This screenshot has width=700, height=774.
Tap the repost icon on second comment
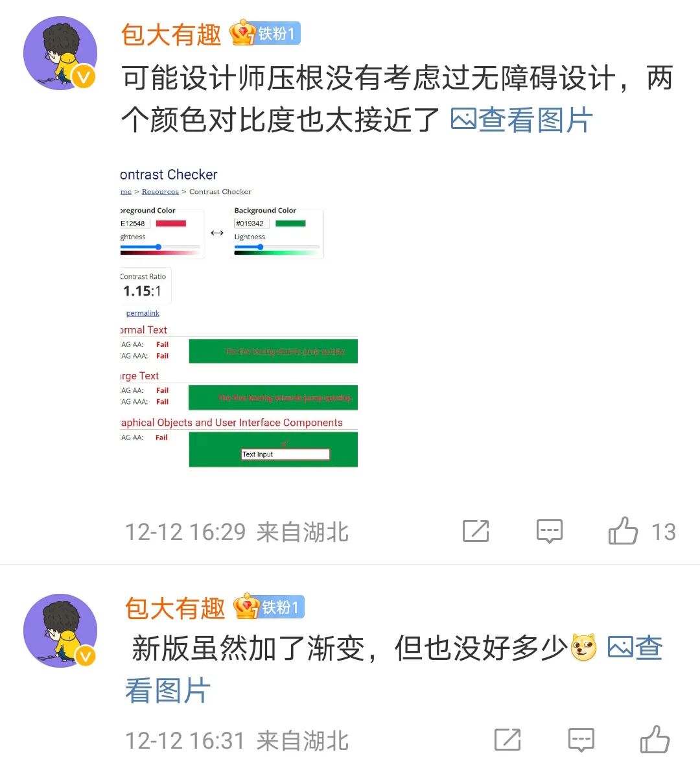tap(507, 740)
